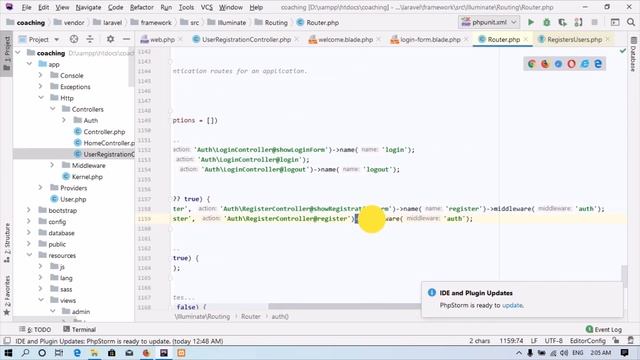Toggle read-only lock in status bar

[x=616, y=340]
